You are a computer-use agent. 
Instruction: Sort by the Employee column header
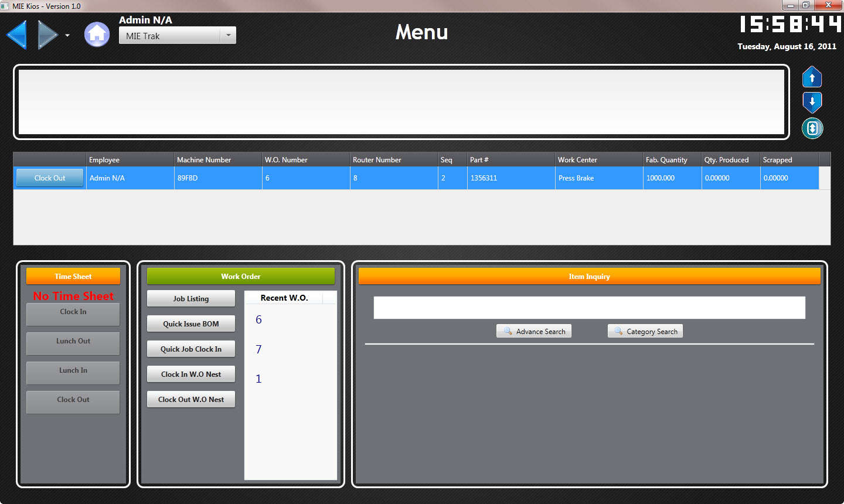130,159
